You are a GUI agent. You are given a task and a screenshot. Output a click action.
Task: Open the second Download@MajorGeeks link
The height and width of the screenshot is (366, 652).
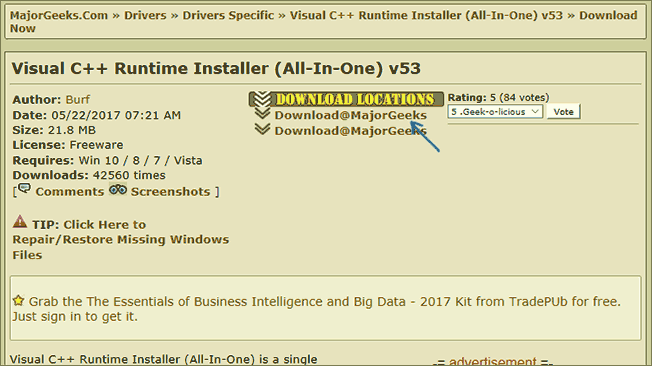tap(351, 131)
